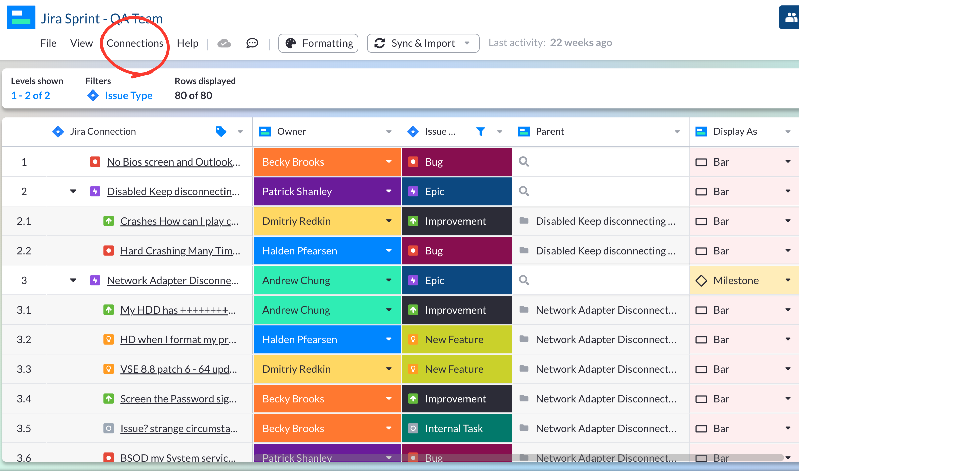Image resolution: width=980 pixels, height=471 pixels.
Task: Click the epic icon beside Disabled Keep disconnecting
Action: coord(95,191)
